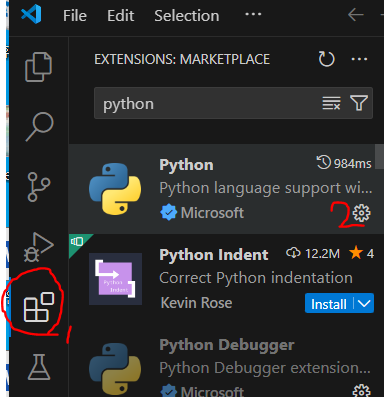Open the Explorer view in the activity bar
The image size is (384, 397).
(x=39, y=67)
